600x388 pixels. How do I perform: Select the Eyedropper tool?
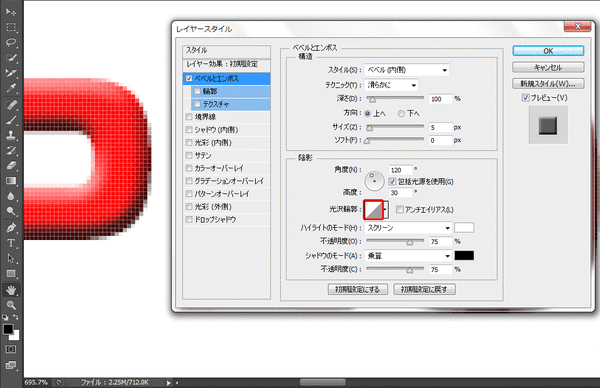pos(11,88)
